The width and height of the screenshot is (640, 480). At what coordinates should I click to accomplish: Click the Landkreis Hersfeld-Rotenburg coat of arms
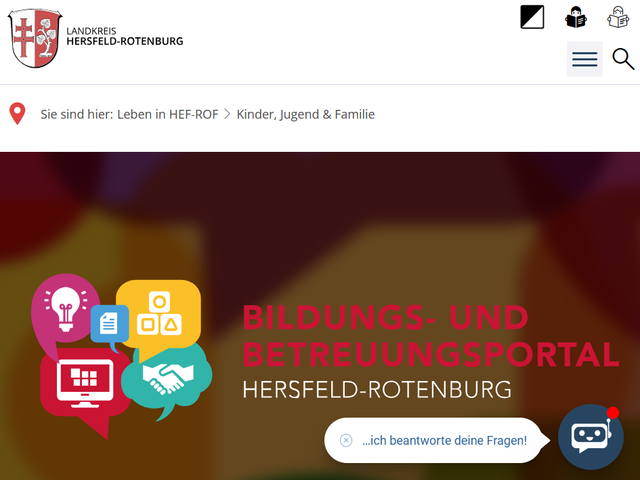35,38
